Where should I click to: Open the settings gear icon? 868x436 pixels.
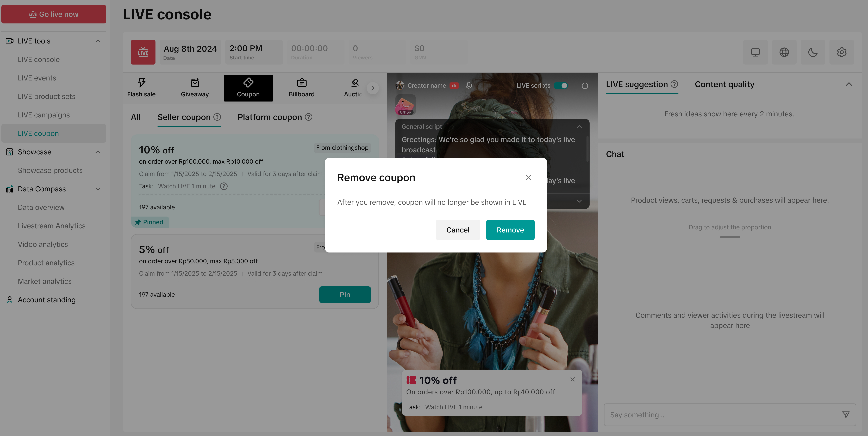point(841,52)
